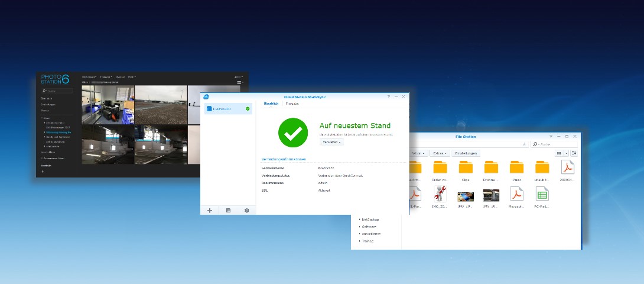Select the green spreadsheet file icon

tap(542, 193)
